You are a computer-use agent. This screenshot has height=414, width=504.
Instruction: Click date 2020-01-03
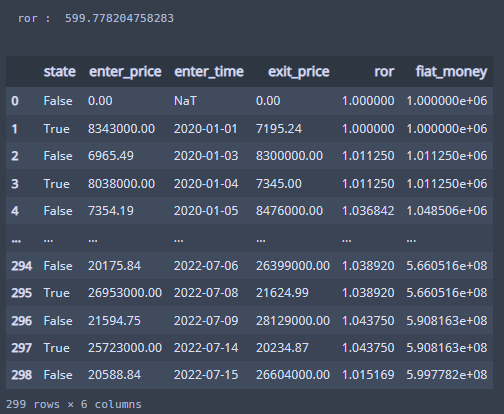click(x=206, y=156)
